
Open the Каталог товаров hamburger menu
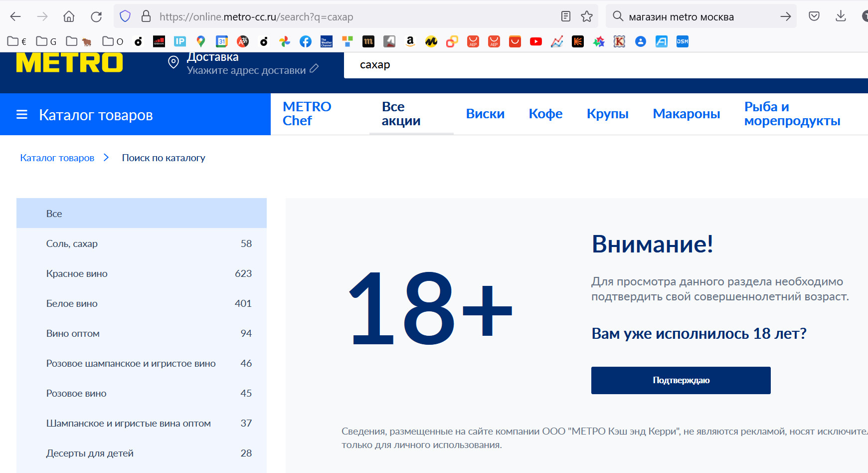pos(22,115)
